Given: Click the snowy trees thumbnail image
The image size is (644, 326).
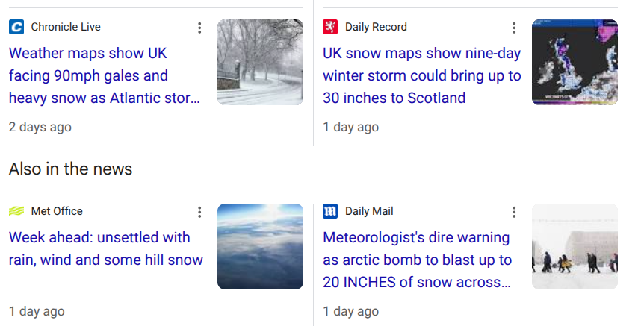Looking at the screenshot, I should [x=260, y=63].
